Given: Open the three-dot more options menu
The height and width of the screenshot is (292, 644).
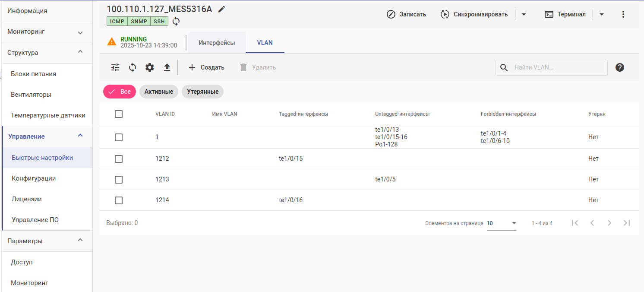Looking at the screenshot, I should (623, 14).
